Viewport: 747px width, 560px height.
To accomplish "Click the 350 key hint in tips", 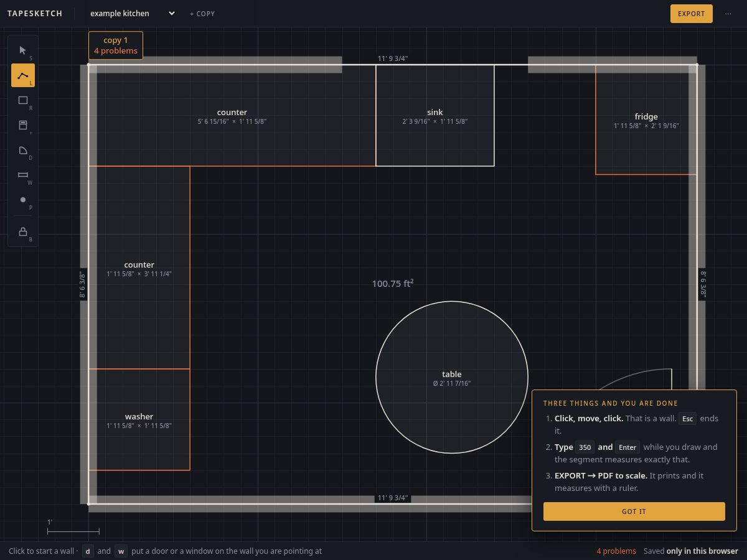I will tap(585, 447).
